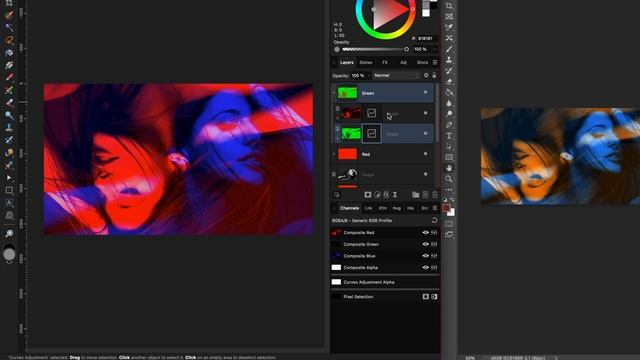Click the hex colour value field

(426, 38)
